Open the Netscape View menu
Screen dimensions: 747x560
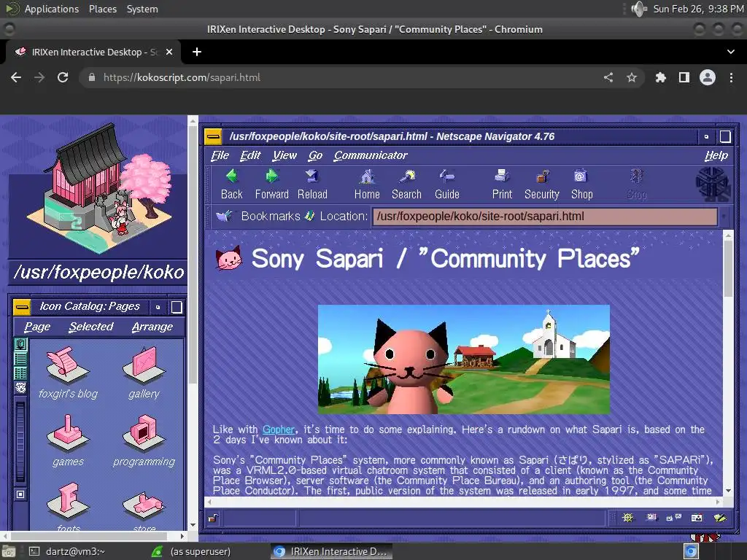[285, 155]
